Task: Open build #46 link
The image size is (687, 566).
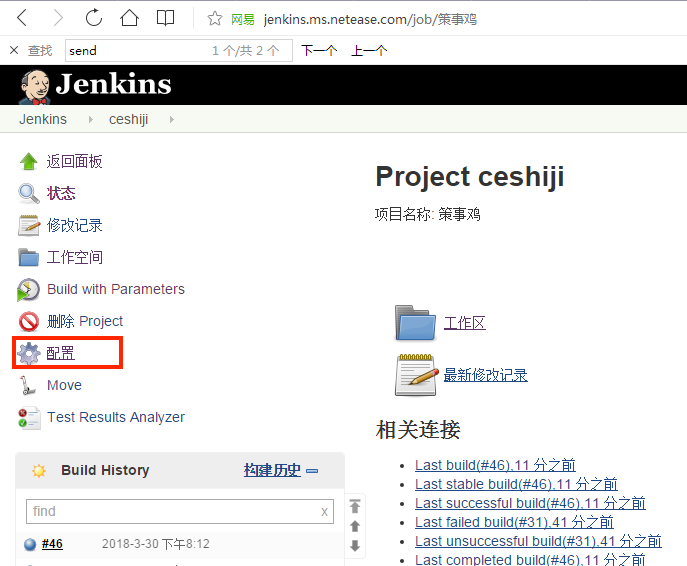Action: pos(52,544)
